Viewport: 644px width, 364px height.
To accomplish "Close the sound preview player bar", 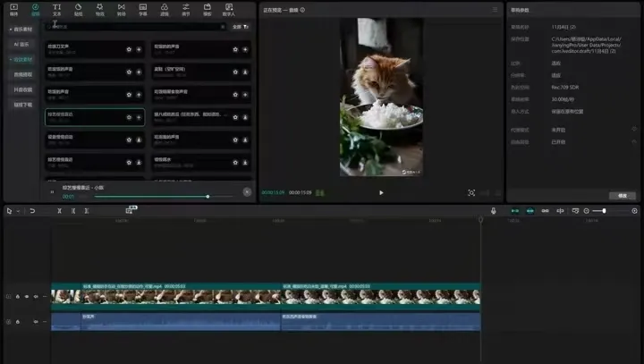I will [x=247, y=192].
